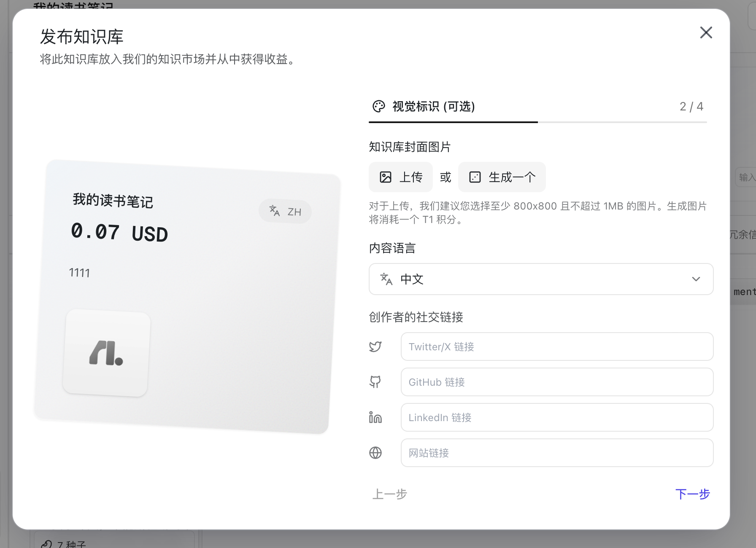
Task: Go back with 上一步
Action: [x=389, y=494]
